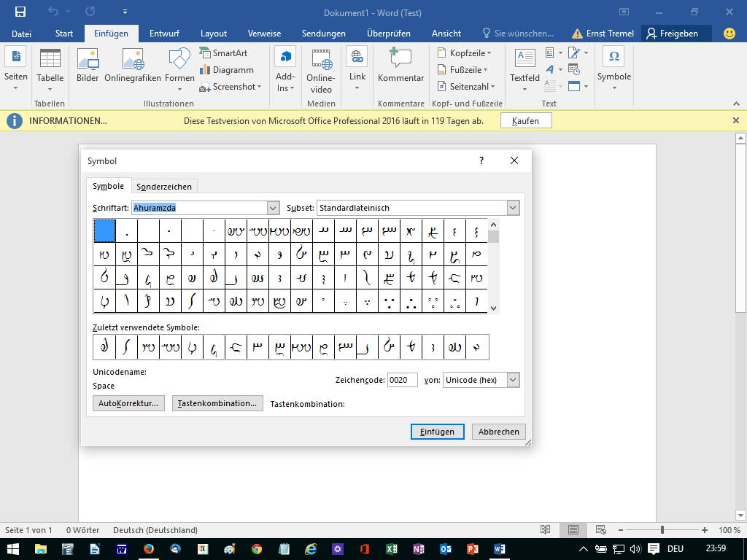Click the Onlinevideo icon in Medien
Image resolution: width=747 pixels, height=560 pixels.
[321, 60]
